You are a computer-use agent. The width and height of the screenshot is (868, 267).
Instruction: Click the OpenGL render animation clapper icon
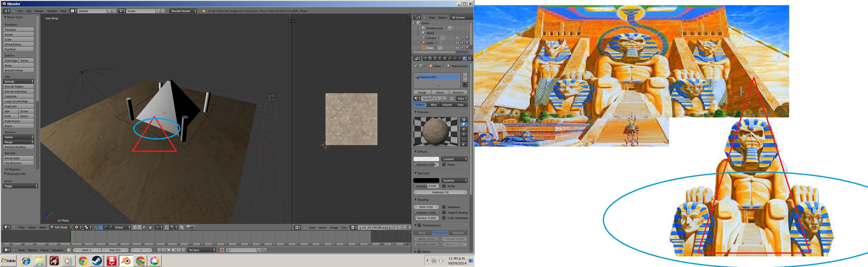[193, 227]
